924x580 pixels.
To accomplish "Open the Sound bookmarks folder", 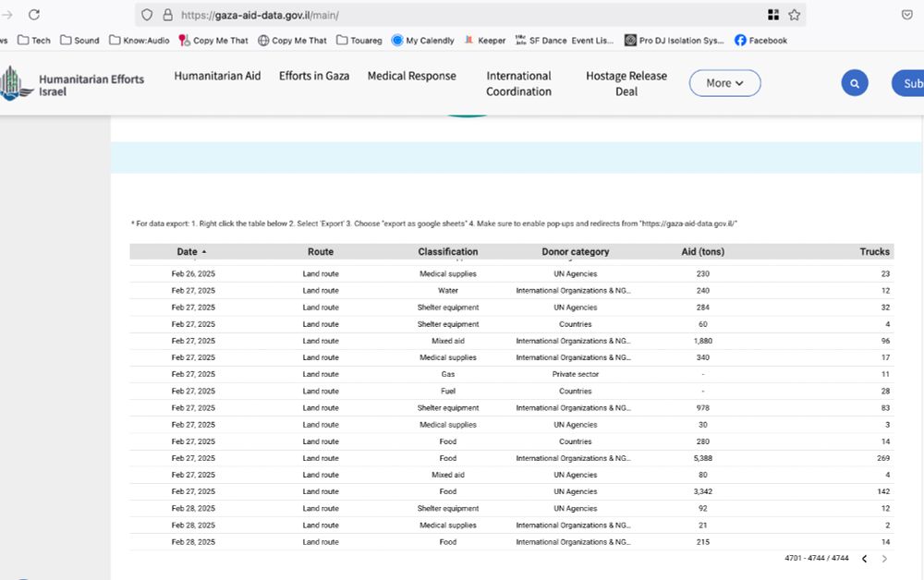I will [x=79, y=40].
